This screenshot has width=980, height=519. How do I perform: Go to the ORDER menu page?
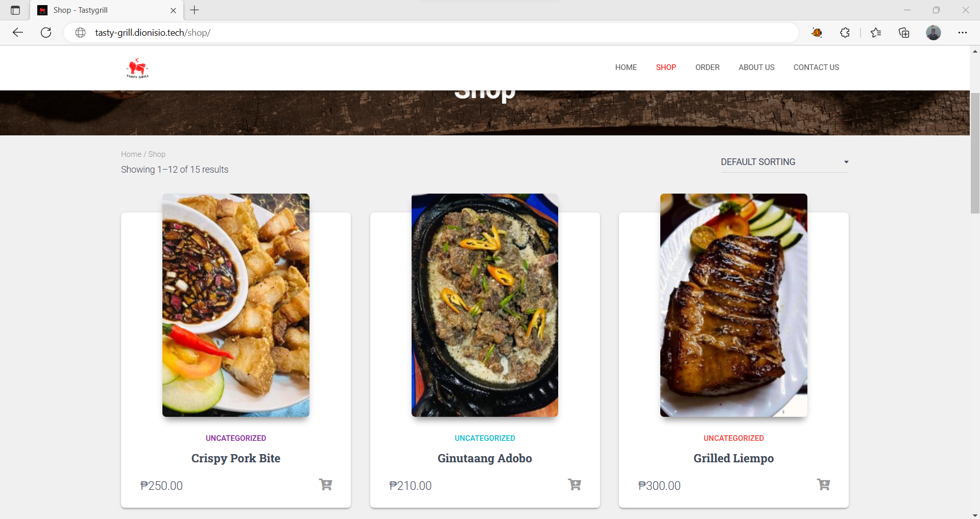(x=707, y=67)
